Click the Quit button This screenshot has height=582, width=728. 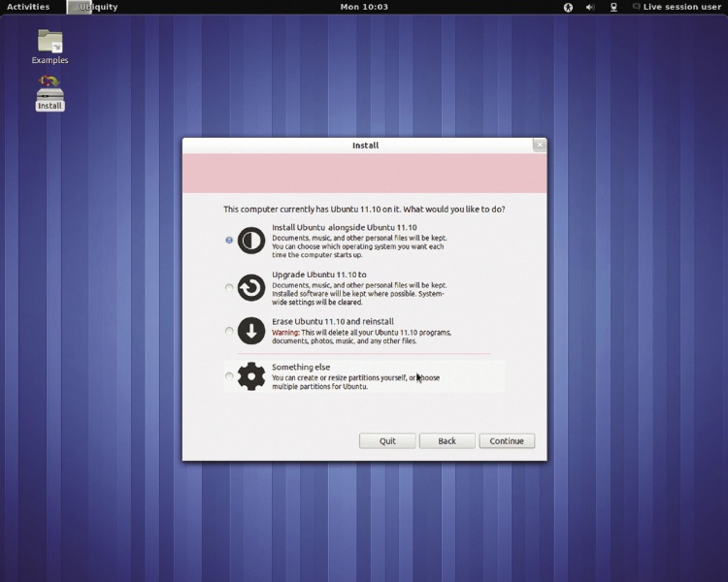[387, 441]
